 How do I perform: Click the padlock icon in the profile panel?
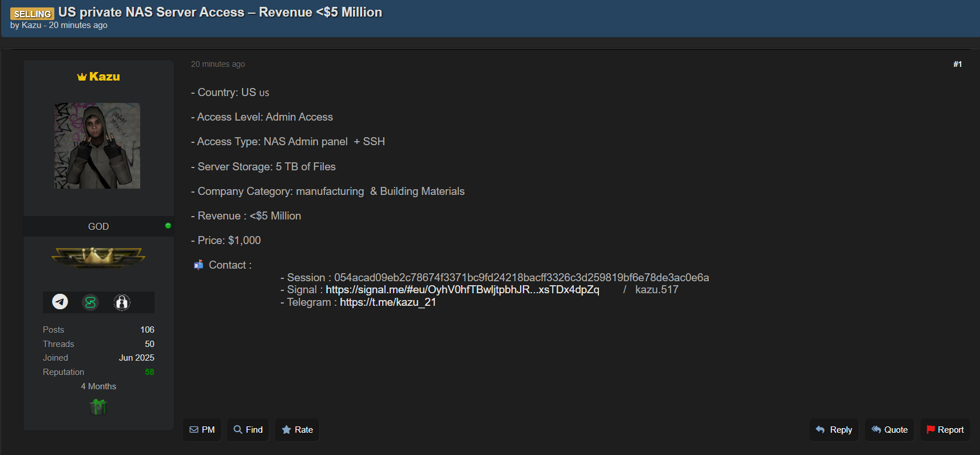[x=121, y=302]
